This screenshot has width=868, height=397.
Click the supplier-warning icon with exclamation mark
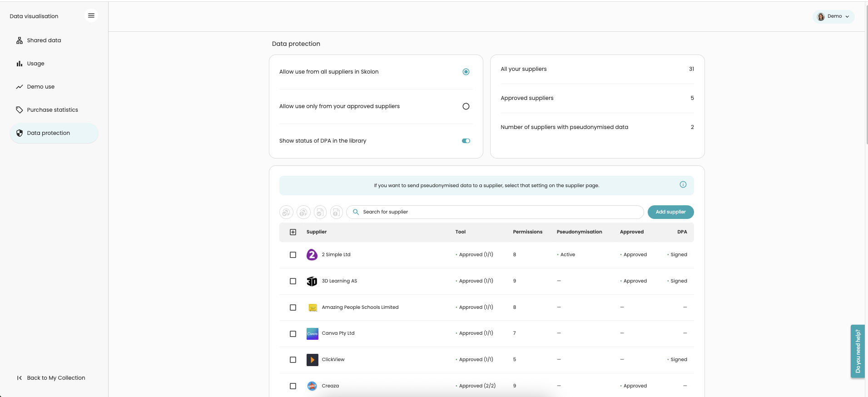pyautogui.click(x=303, y=212)
